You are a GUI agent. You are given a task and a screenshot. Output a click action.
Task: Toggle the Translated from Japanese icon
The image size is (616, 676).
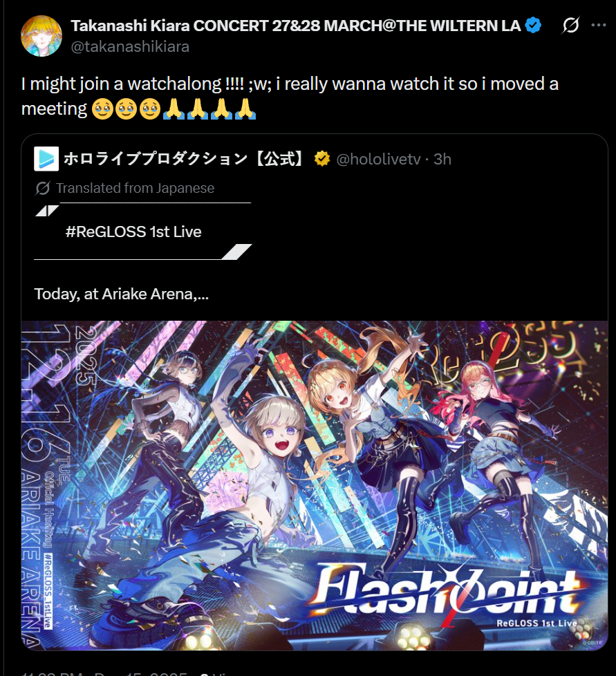tap(42, 189)
